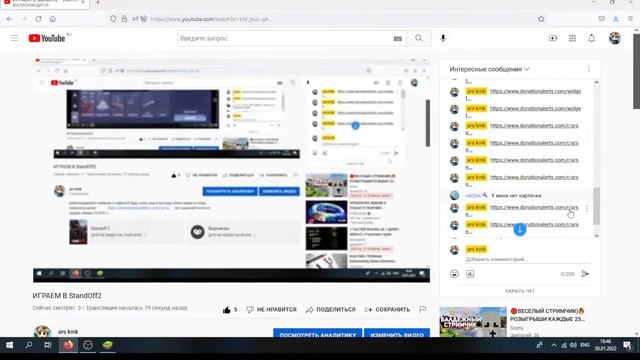
Task: Open the ars kmk channel name
Action: tap(68, 332)
